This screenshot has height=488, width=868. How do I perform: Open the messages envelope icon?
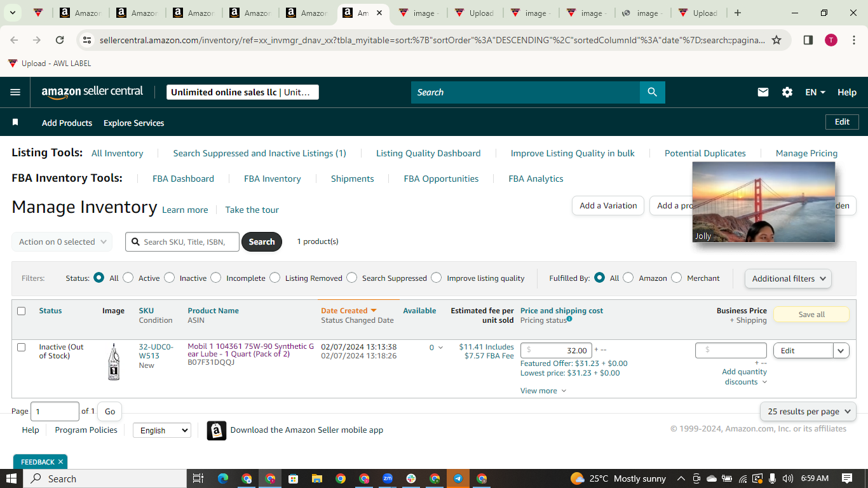click(x=763, y=92)
